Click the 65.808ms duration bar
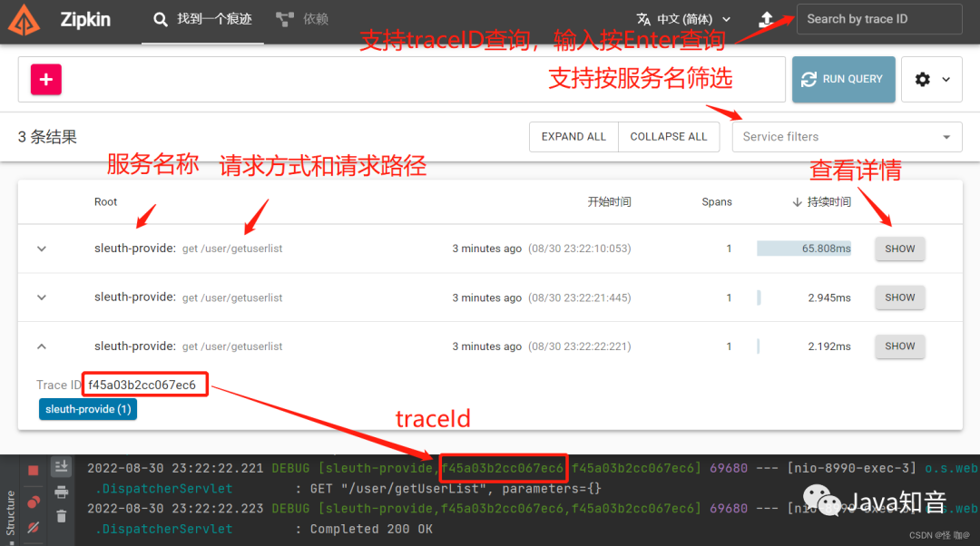This screenshot has width=980, height=546. tap(803, 248)
